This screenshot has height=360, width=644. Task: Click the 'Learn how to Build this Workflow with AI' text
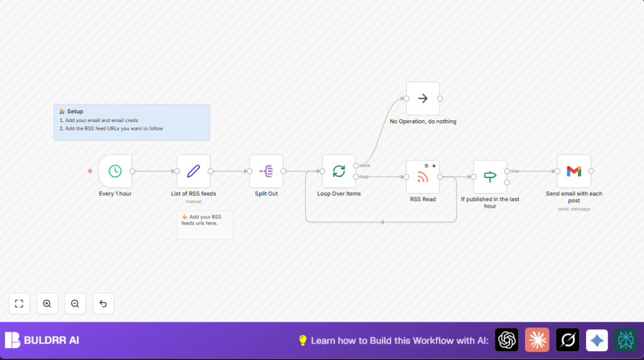(399, 340)
